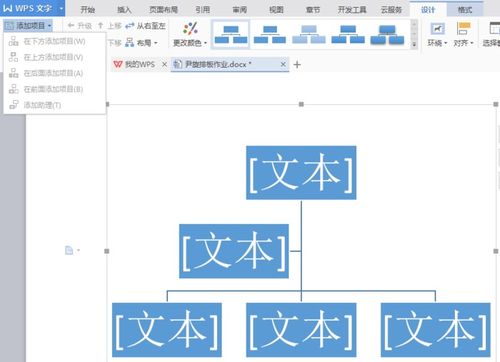The width and height of the screenshot is (500, 362).
Task: Expand the full style gallery list
Action: pyautogui.click(x=414, y=44)
